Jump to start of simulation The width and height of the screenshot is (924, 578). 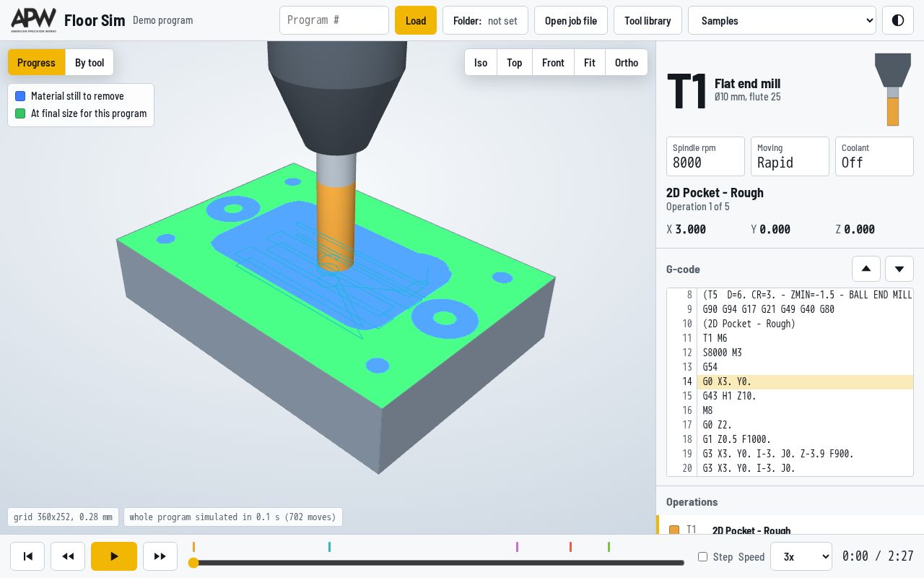click(27, 556)
